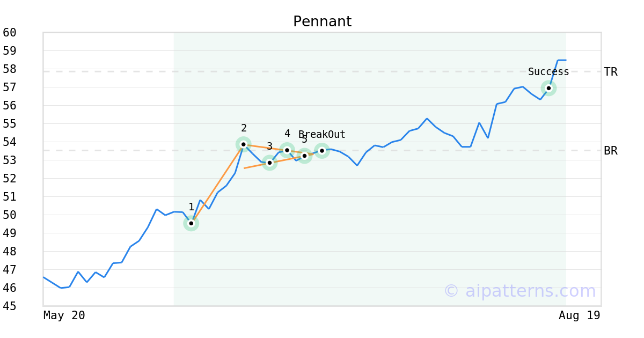Click pattern point marker 1
Viewport: 644px width, 338px height.
tap(191, 223)
